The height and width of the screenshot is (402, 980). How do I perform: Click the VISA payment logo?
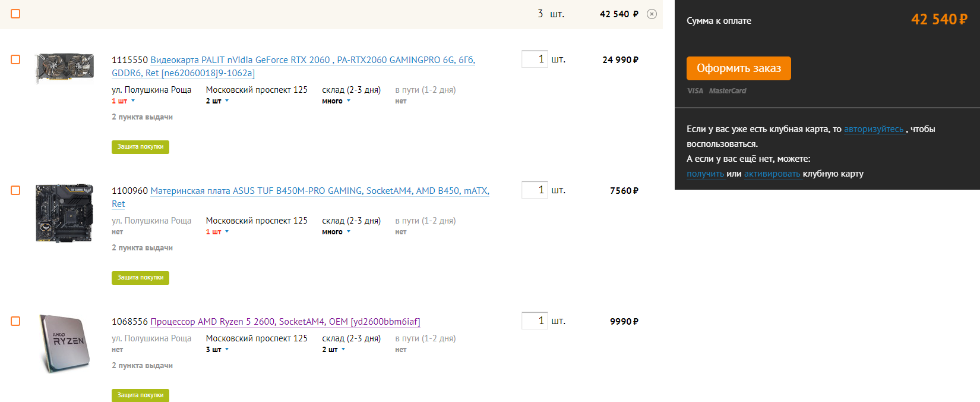[x=695, y=91]
